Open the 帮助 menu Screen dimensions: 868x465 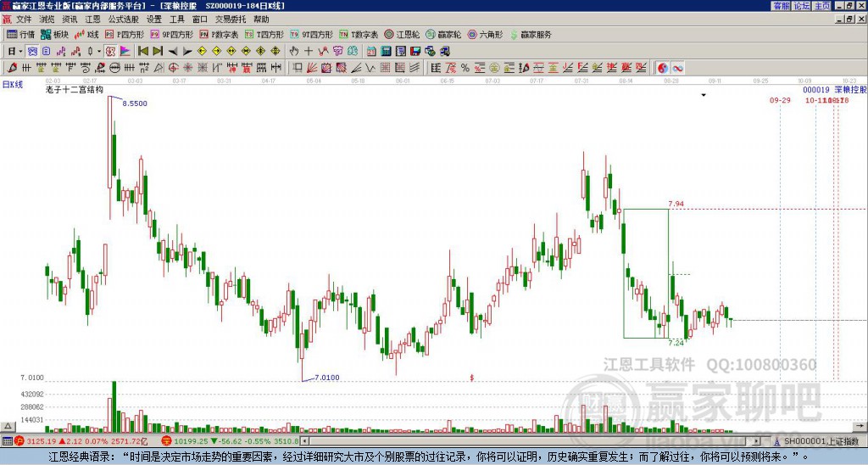click(261, 20)
